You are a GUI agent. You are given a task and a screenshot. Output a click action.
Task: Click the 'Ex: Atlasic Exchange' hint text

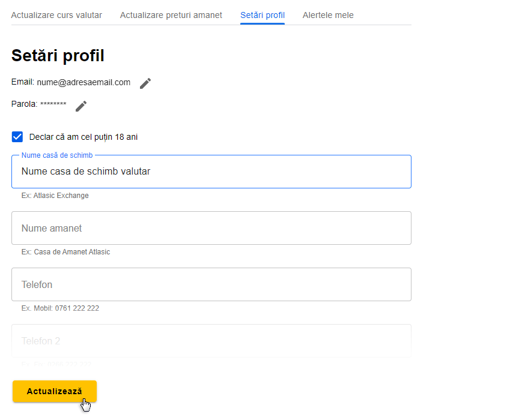[x=55, y=196]
